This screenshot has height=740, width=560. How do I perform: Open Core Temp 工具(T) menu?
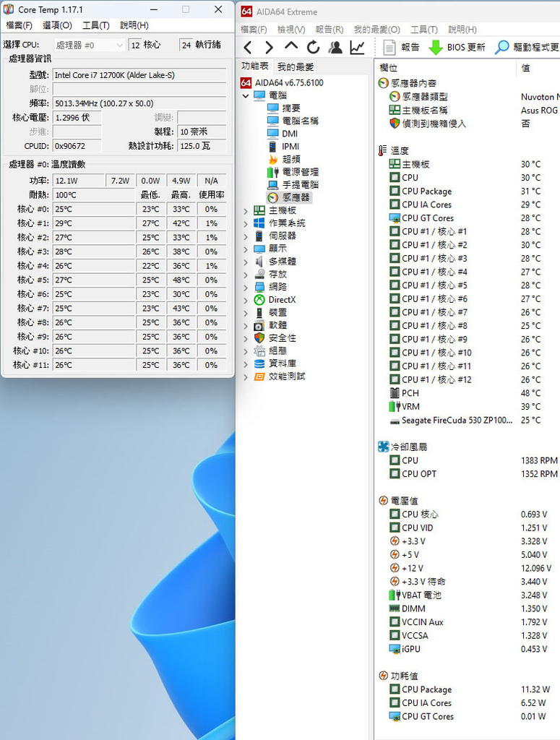[x=96, y=25]
